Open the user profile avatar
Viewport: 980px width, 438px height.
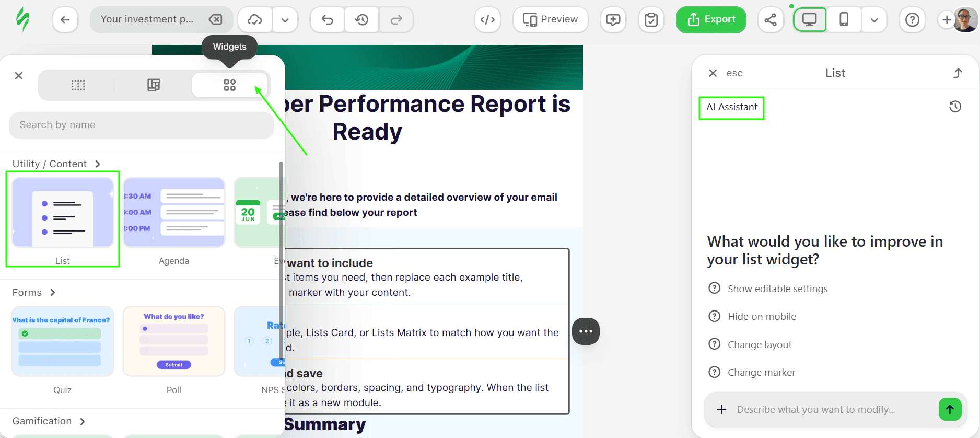(965, 20)
